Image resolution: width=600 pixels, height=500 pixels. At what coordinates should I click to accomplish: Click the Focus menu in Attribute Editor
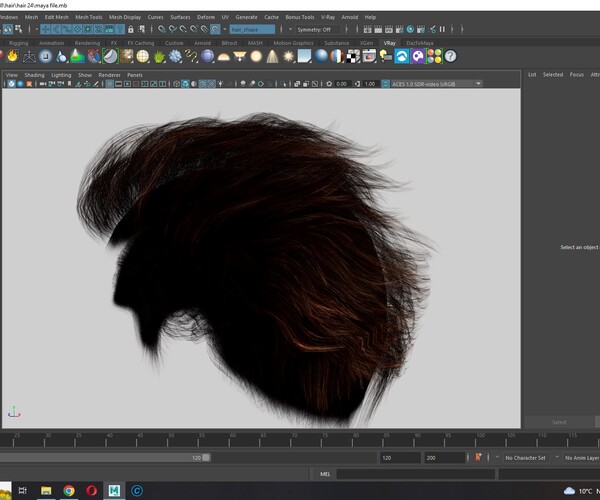[577, 75]
